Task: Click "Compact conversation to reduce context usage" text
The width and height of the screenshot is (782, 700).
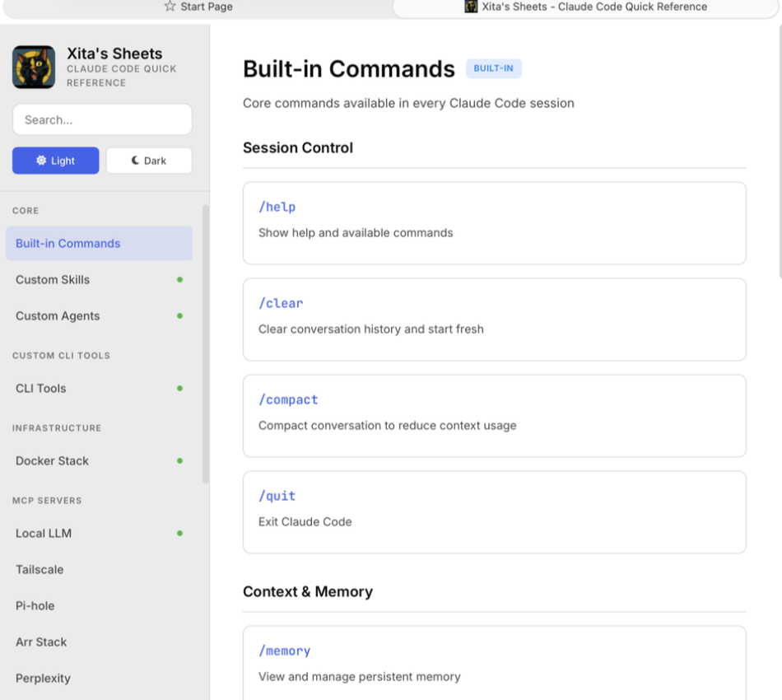Action: click(x=388, y=426)
